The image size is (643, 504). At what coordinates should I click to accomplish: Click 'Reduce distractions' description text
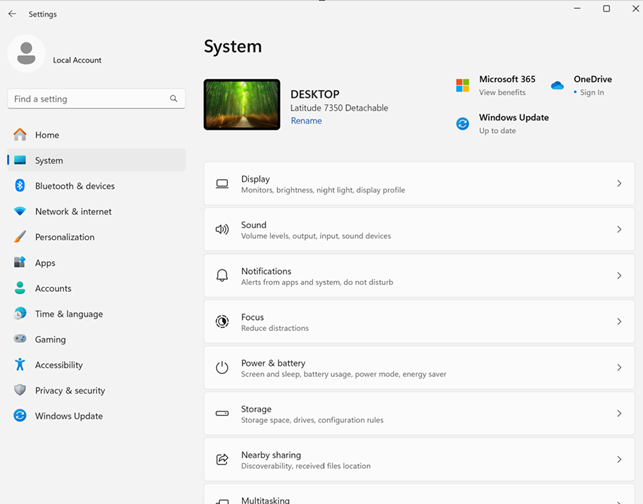tap(275, 328)
